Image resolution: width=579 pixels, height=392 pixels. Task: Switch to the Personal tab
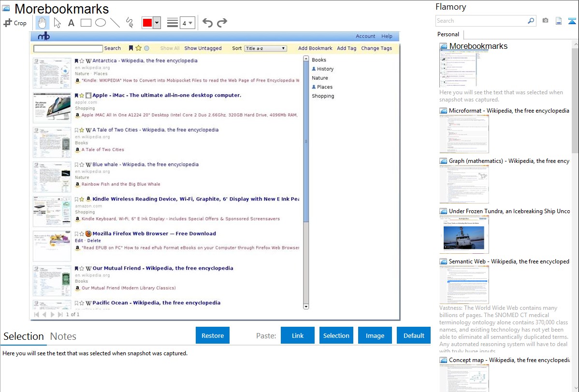click(x=449, y=34)
